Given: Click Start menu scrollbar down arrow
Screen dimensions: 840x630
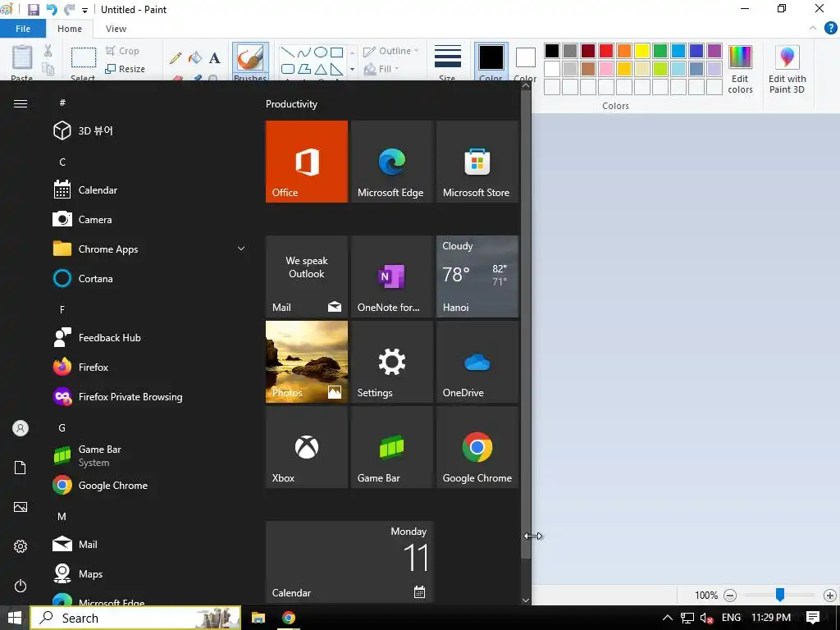Looking at the screenshot, I should click(x=526, y=600).
